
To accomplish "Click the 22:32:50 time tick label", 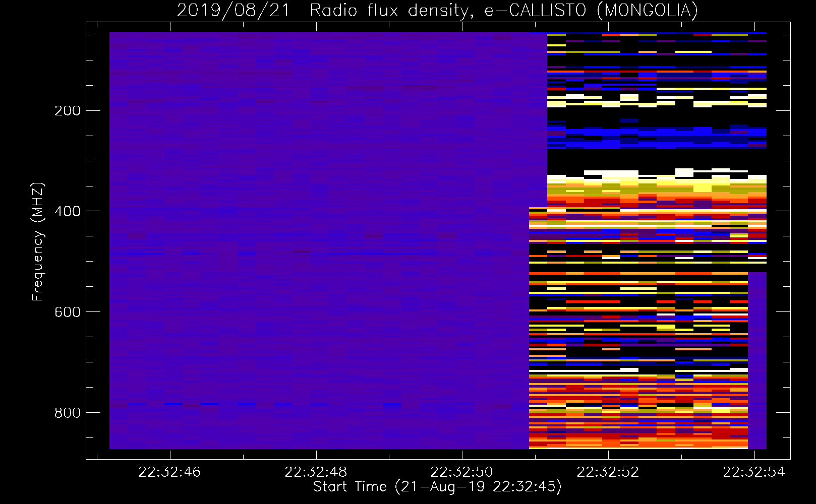I will click(x=461, y=472).
